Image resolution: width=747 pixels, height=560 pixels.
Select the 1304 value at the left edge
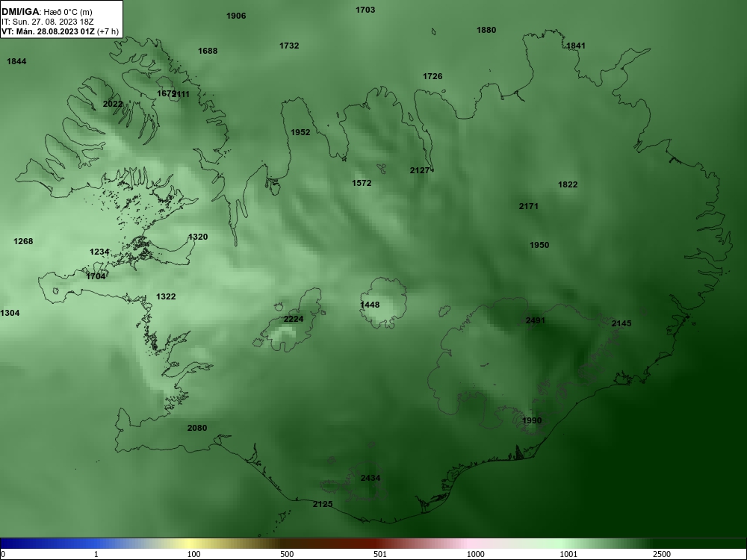[10, 314]
